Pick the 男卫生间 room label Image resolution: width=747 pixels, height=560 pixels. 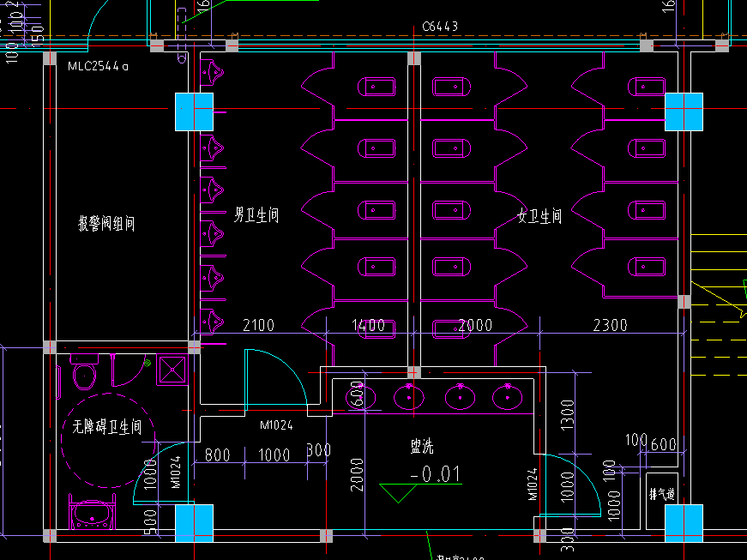[x=256, y=214]
